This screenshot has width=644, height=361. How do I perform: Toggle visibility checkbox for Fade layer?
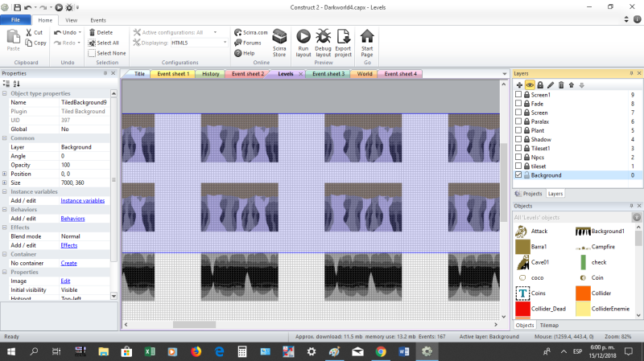pos(518,104)
